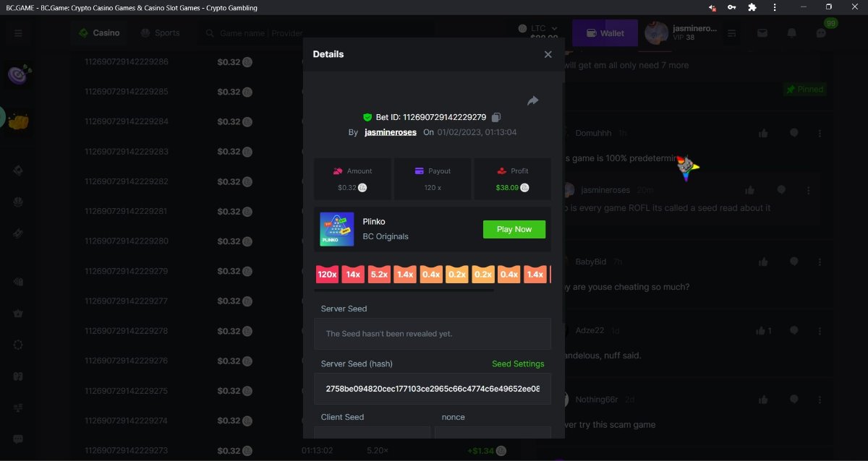Copy the Bet ID with the copy icon
Screen dimensions: 868x461
[496, 118]
